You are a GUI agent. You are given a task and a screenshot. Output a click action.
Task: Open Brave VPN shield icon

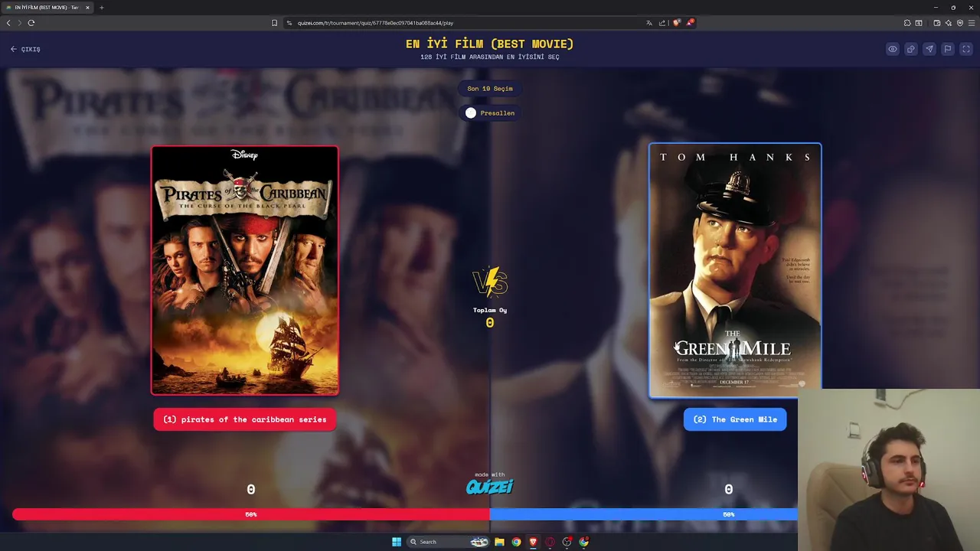tap(960, 23)
